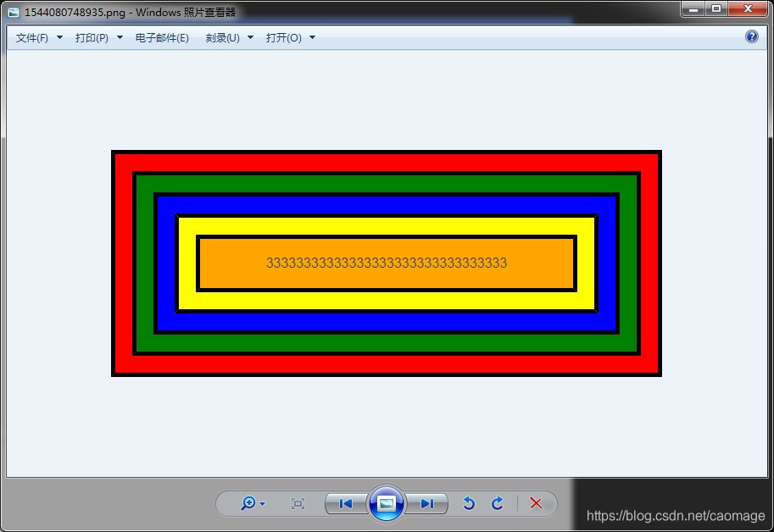Click the actual size fit icon

coord(298,503)
